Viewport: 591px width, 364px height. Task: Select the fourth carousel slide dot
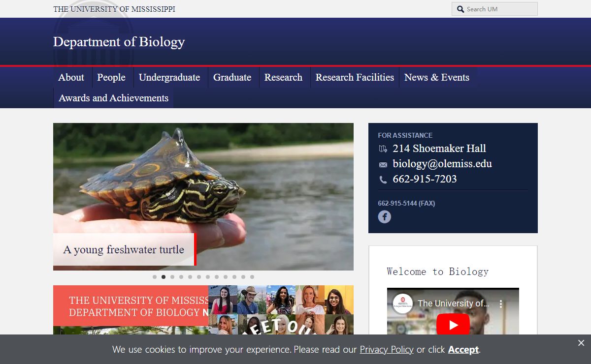pos(181,277)
